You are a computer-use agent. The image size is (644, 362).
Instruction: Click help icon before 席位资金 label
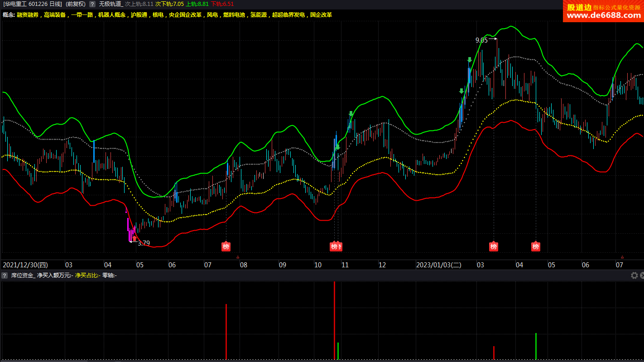point(5,275)
